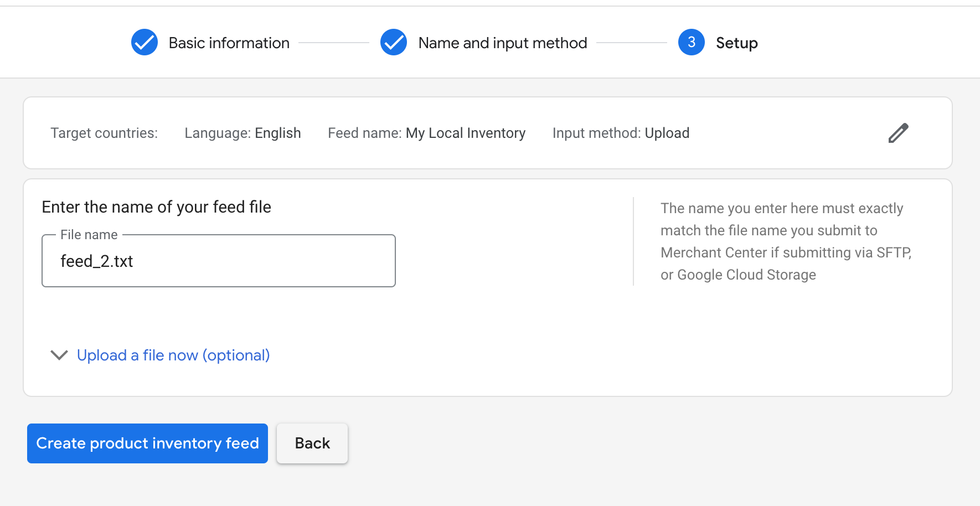Click the Create product inventory feed button
The image size is (980, 506).
(x=147, y=443)
